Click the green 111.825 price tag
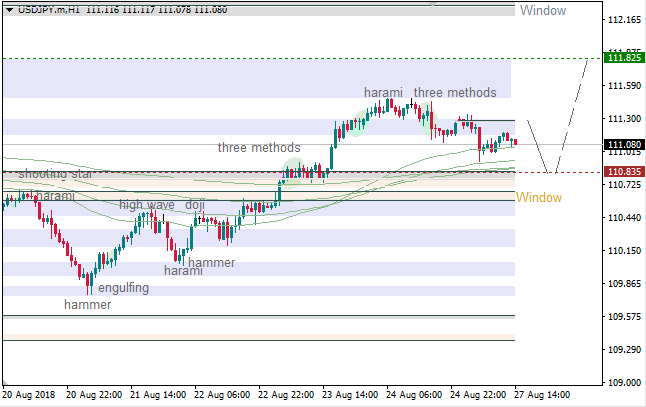The image size is (646, 407). pos(624,58)
